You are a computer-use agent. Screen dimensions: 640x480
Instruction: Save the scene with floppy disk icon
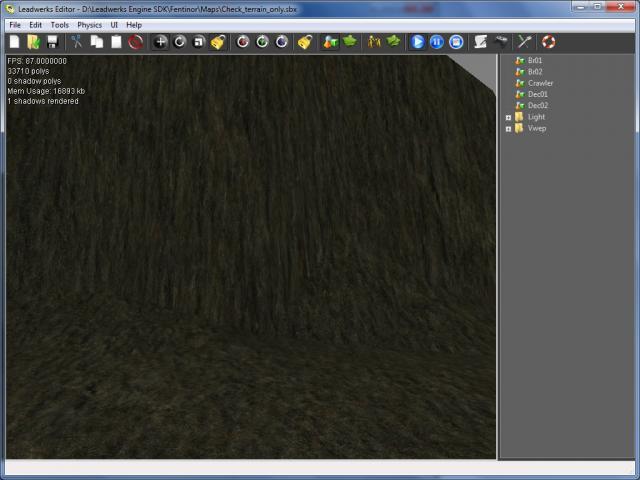51,42
